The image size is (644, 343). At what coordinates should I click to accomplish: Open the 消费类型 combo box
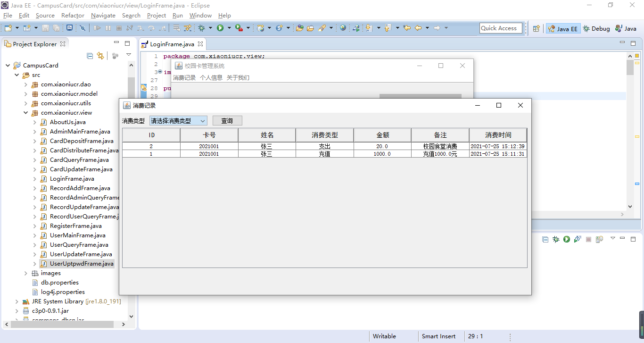click(x=178, y=121)
